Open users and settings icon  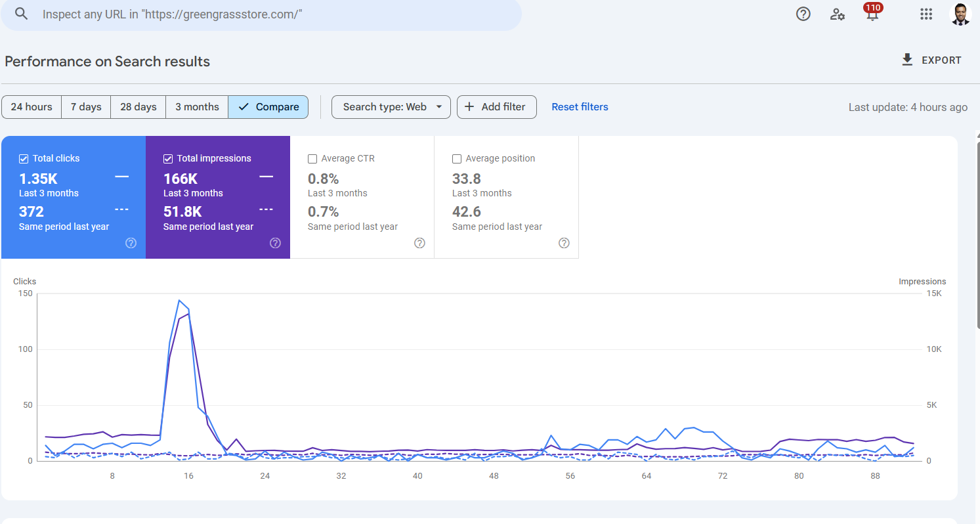click(x=838, y=14)
